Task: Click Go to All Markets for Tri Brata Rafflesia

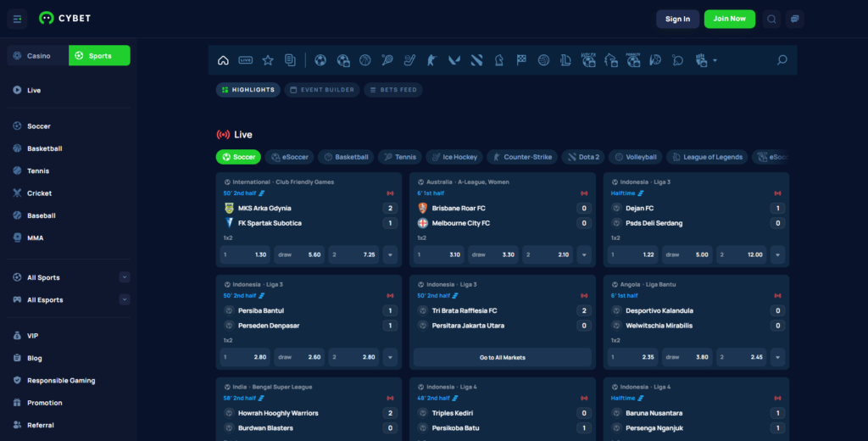Action: click(x=503, y=357)
